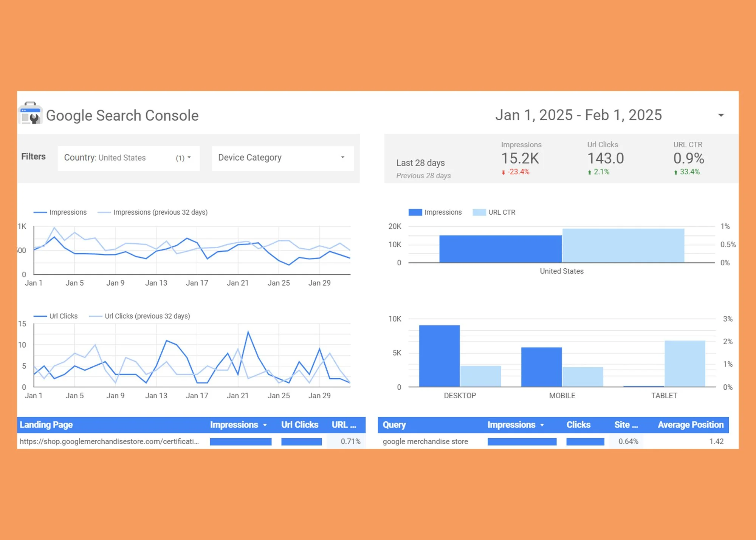Open the Country: United States filter
The width and height of the screenshot is (756, 540).
tap(129, 158)
